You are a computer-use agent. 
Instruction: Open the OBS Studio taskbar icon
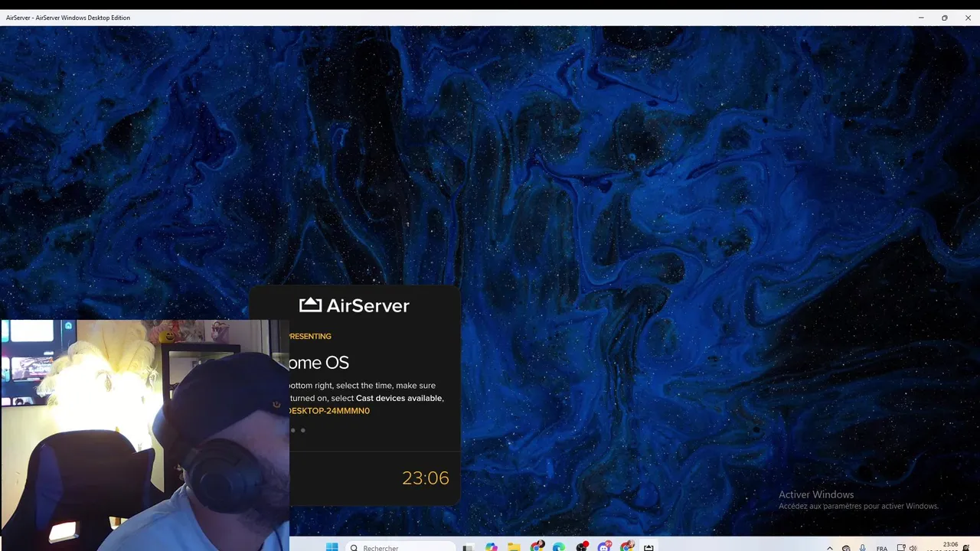(582, 547)
